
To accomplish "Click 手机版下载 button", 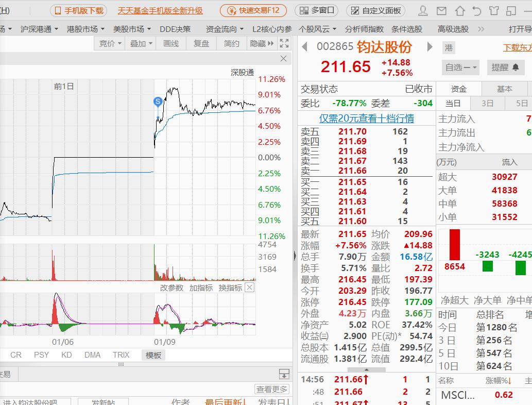I will tap(79, 10).
